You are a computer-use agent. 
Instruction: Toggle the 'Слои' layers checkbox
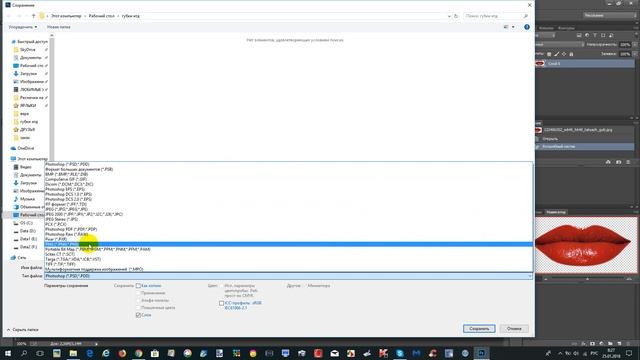[x=138, y=315]
